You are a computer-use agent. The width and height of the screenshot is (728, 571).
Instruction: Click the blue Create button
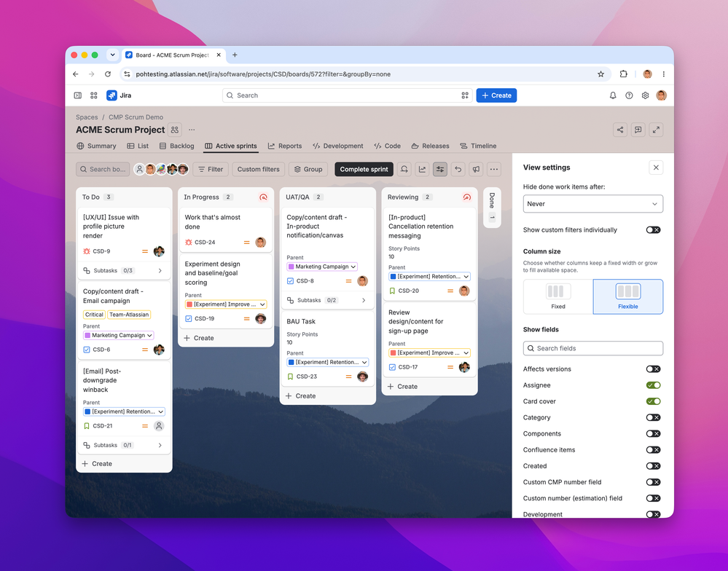pos(496,95)
